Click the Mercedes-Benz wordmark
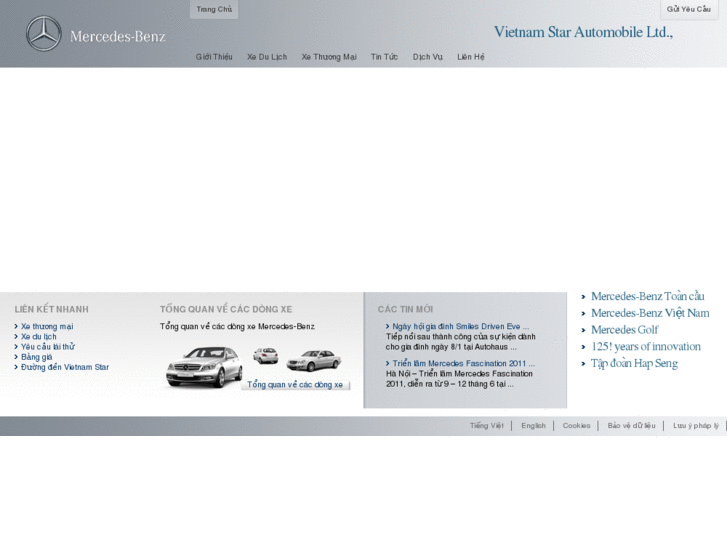 tap(118, 37)
